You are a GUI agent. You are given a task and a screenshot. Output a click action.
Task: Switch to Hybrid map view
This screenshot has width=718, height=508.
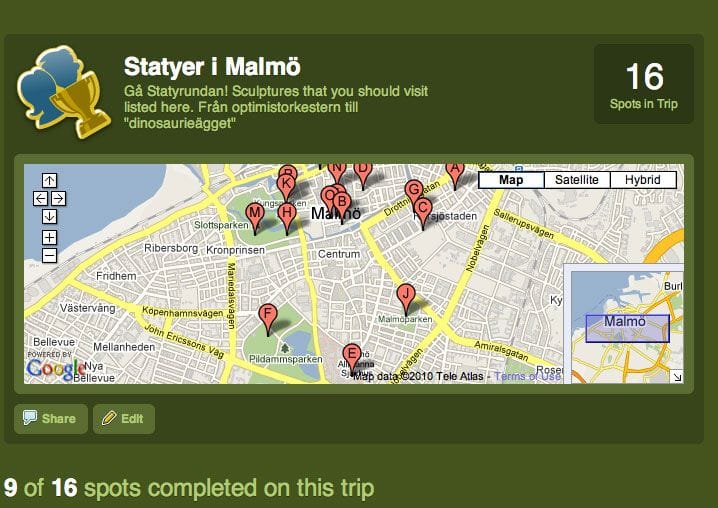pos(642,180)
